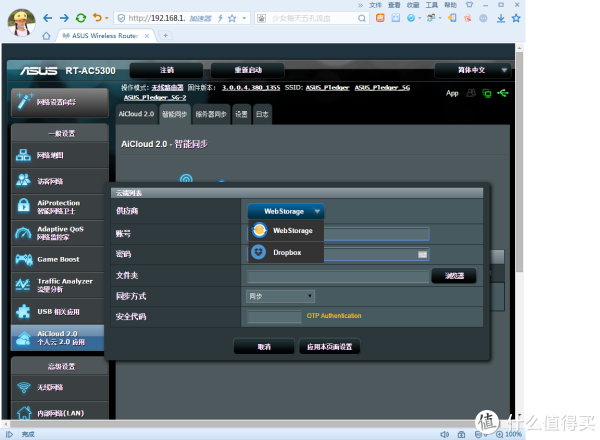
Task: Click the browse button next to the folder field
Action: [454, 275]
